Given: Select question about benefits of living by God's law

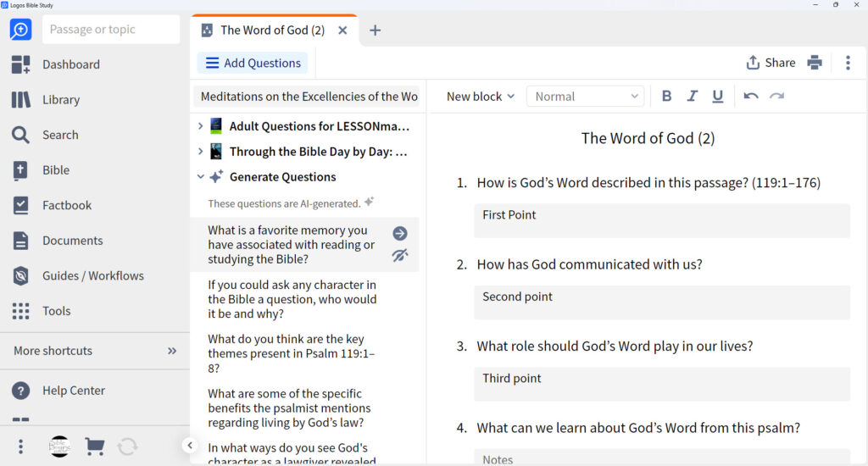Looking at the screenshot, I should tap(290, 408).
